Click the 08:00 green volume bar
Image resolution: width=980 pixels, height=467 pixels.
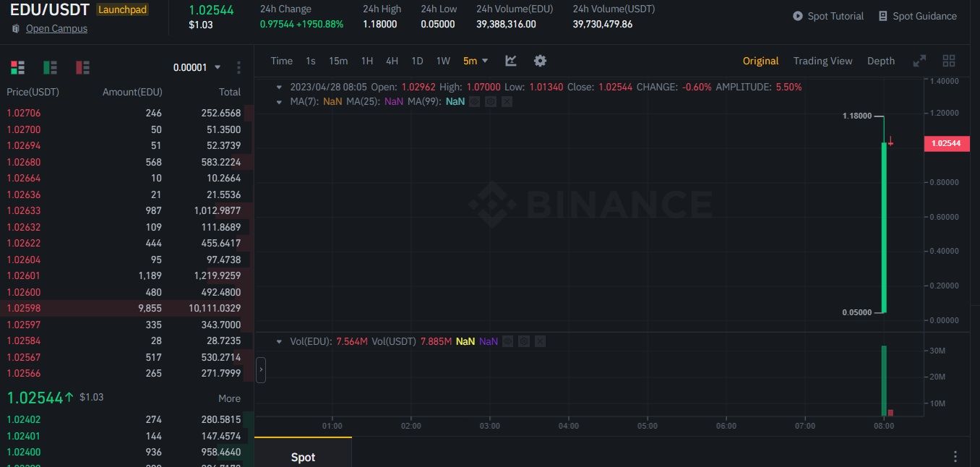click(x=884, y=381)
